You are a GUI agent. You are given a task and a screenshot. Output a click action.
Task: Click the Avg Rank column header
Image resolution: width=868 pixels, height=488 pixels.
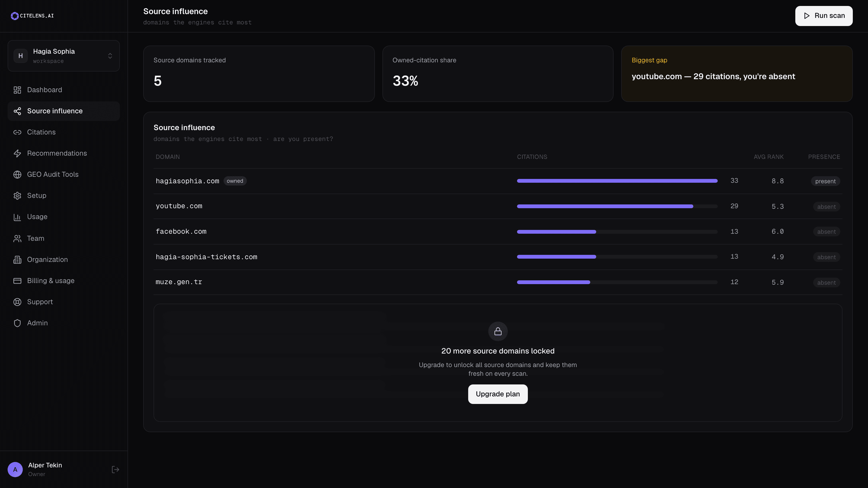769,157
